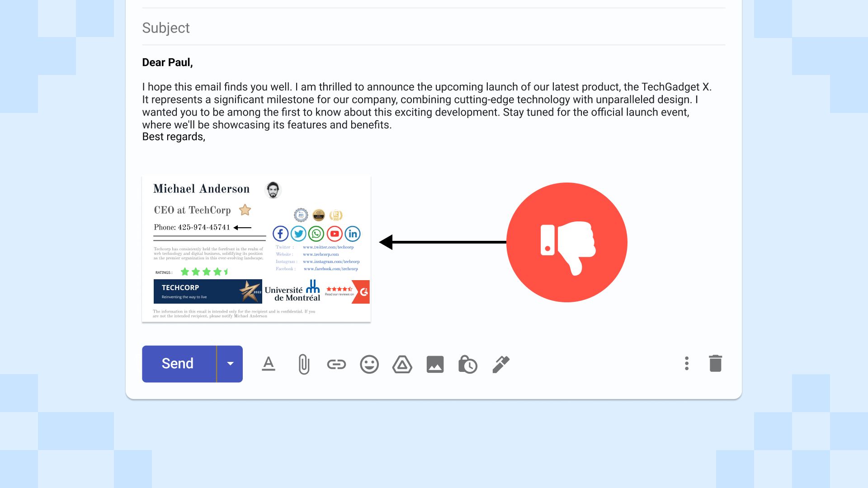This screenshot has width=868, height=488.
Task: Toggle confidential mode with the lock-clock icon
Action: coord(468,364)
